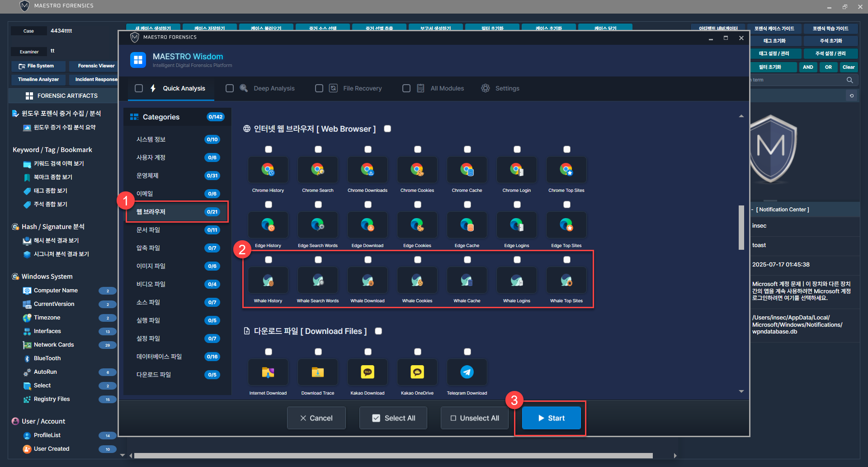868x467 pixels.
Task: Click the Select All button
Action: click(393, 418)
